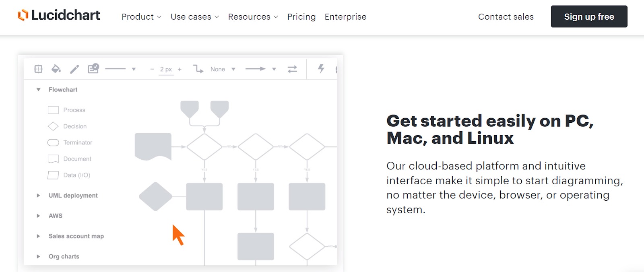Click the lightning bolt actions icon

tap(321, 68)
